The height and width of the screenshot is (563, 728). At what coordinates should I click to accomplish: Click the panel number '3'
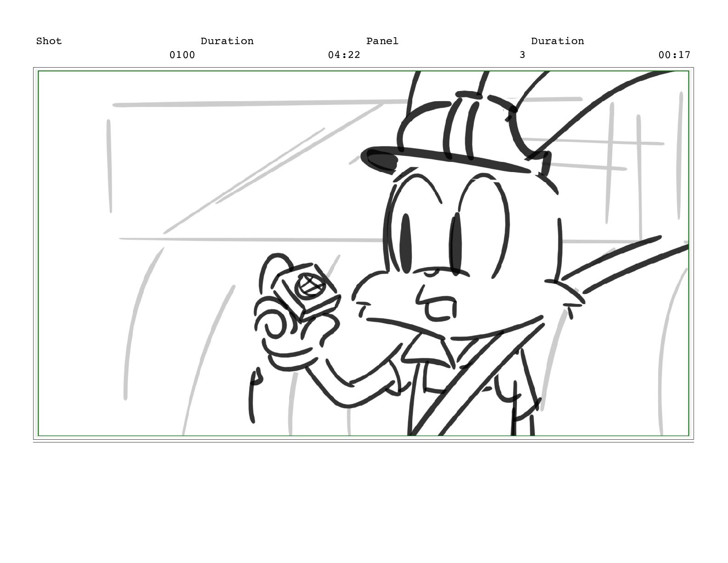tap(522, 55)
